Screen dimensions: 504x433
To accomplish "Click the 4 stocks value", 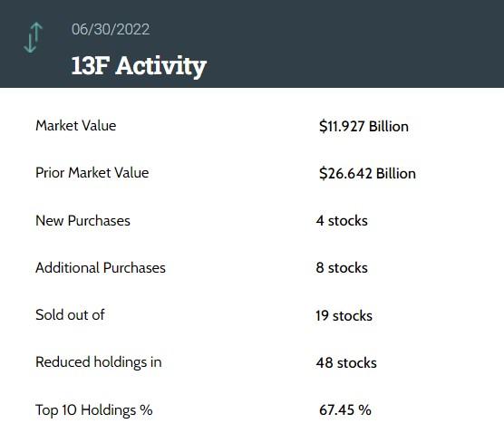I will pyautogui.click(x=342, y=221).
